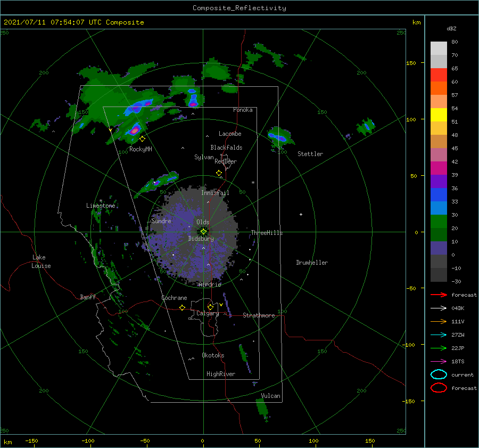Click the Blackfalds town label
Screen dimensions: 479x448
(226, 148)
